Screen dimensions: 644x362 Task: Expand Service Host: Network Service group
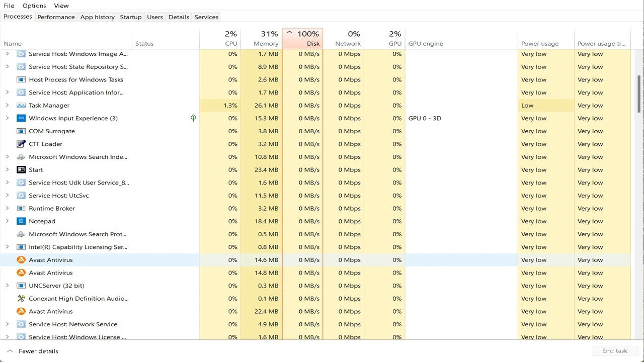click(x=7, y=324)
